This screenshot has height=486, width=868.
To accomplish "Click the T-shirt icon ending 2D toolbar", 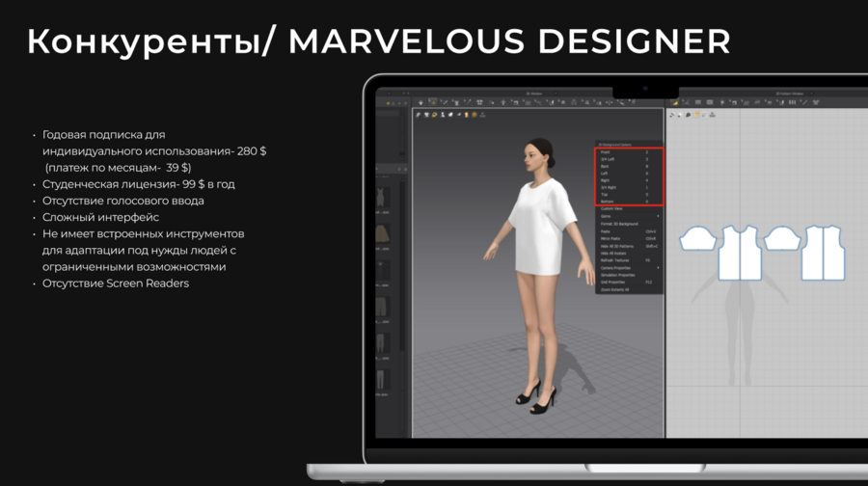I will pyautogui.click(x=816, y=102).
